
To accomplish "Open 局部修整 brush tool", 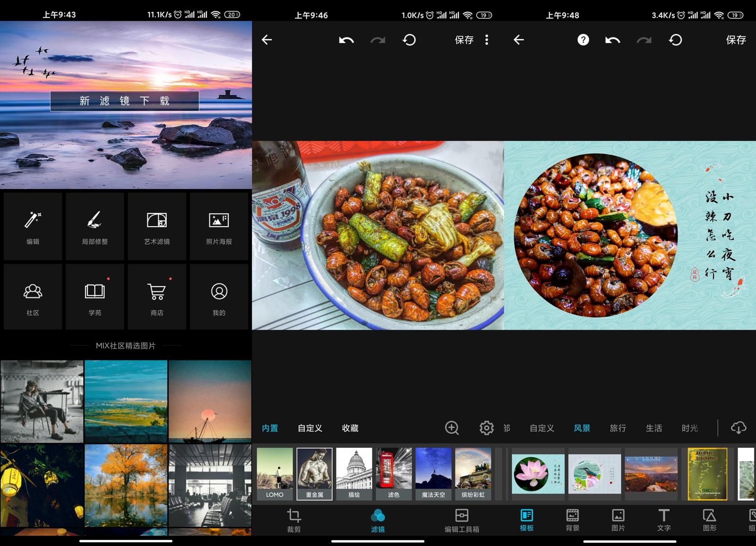I will 94,226.
